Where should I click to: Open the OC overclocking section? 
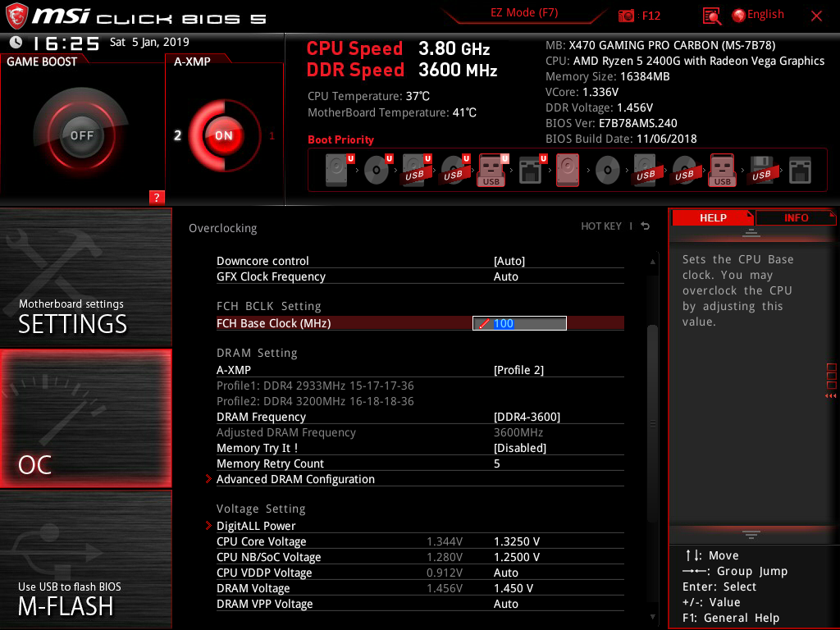pos(85,418)
